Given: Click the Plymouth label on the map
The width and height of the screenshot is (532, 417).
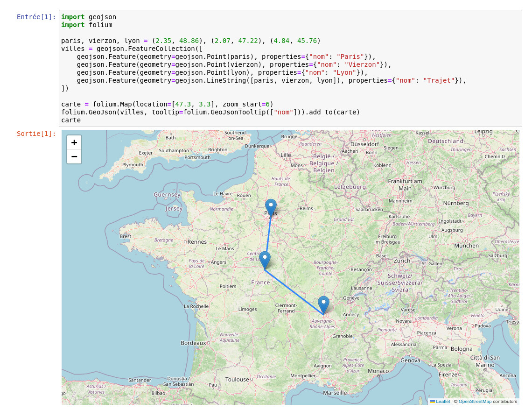Looking at the screenshot, I should pos(133,165).
